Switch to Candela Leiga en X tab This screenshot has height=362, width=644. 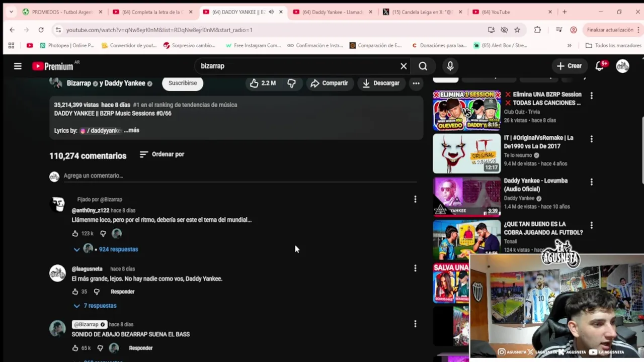pos(422,12)
